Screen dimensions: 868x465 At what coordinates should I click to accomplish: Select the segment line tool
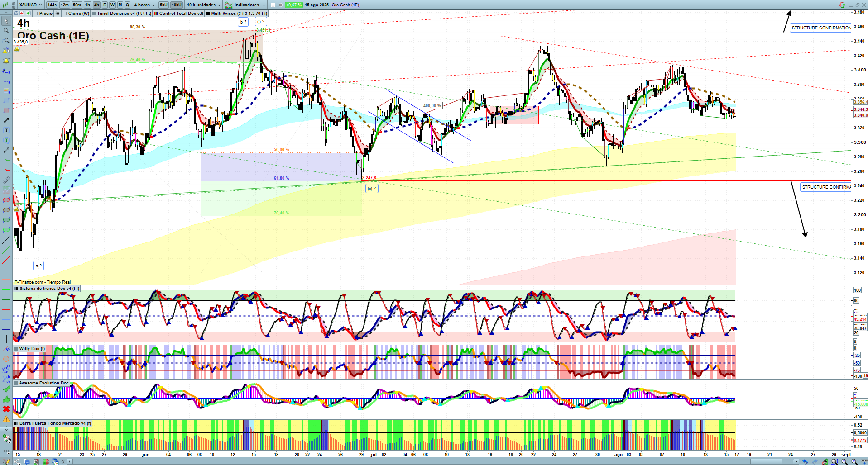pyautogui.click(x=6, y=150)
